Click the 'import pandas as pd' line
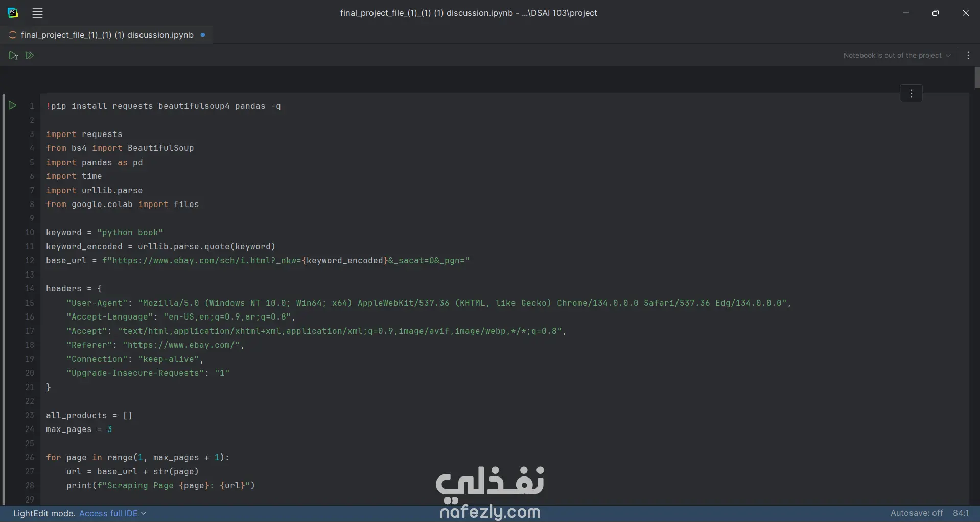This screenshot has width=980, height=522. point(95,163)
